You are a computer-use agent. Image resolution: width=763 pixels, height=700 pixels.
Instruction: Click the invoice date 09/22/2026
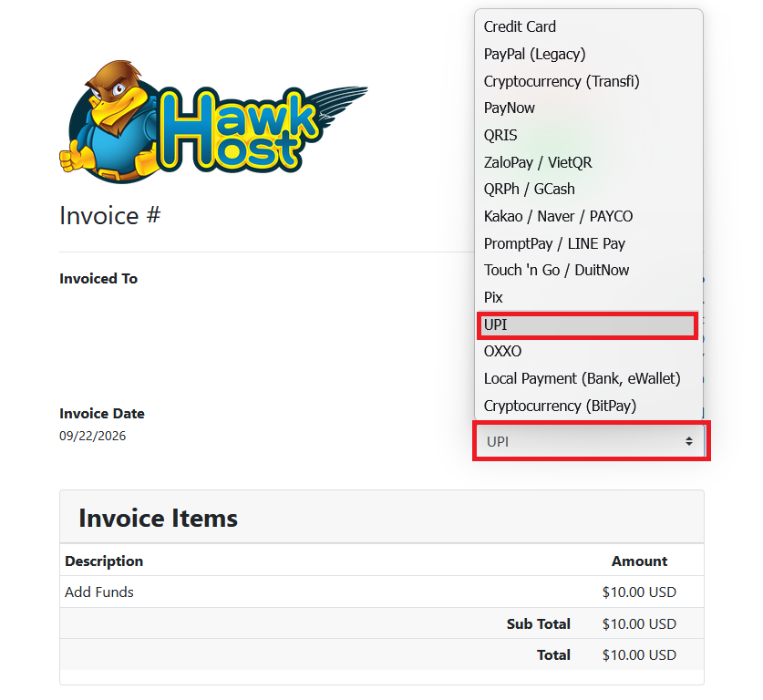tap(92, 436)
